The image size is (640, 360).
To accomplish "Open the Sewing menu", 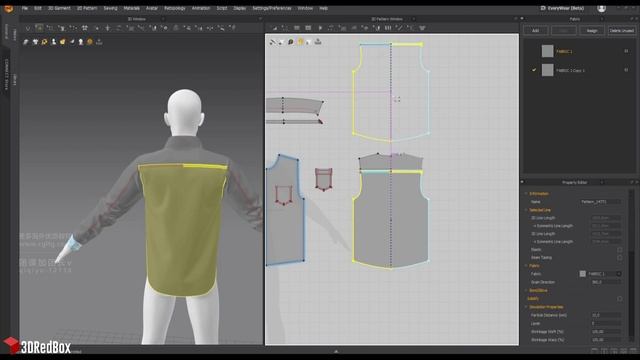I will click(x=110, y=8).
